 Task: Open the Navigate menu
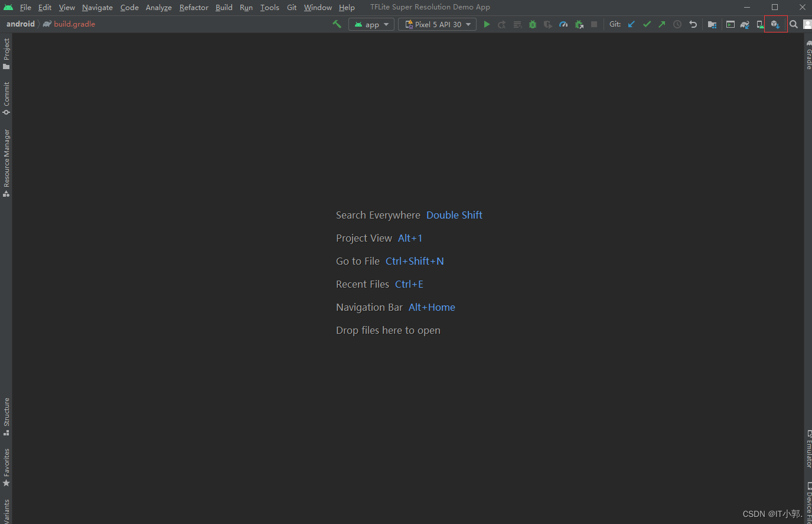click(97, 8)
